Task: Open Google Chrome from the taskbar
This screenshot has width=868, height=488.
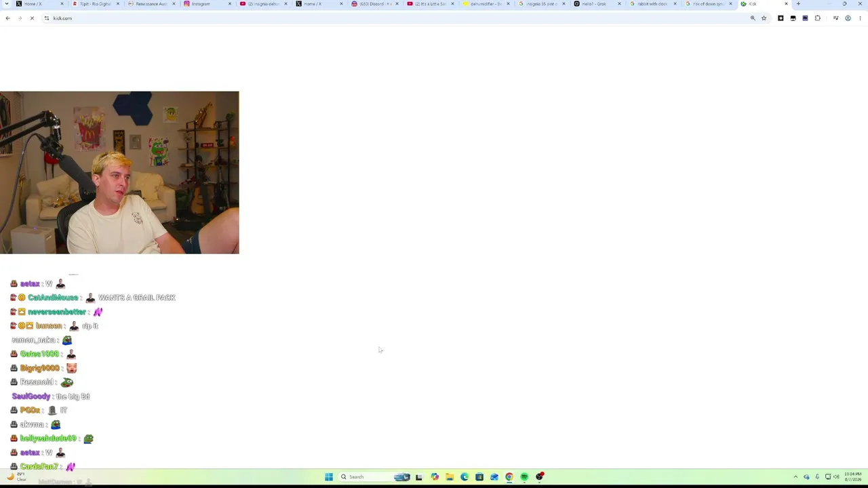Action: point(509,477)
